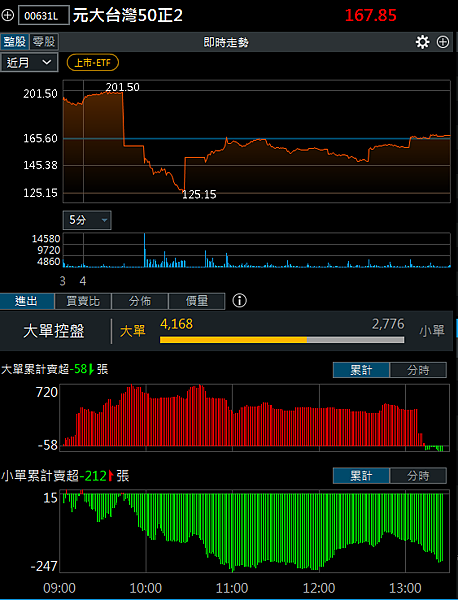Select the 零股 toggle
The height and width of the screenshot is (600, 458).
[x=44, y=42]
